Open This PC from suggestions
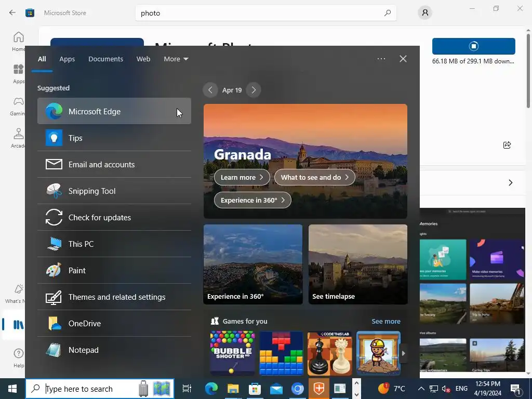Image resolution: width=532 pixels, height=399 pixels. pyautogui.click(x=114, y=244)
